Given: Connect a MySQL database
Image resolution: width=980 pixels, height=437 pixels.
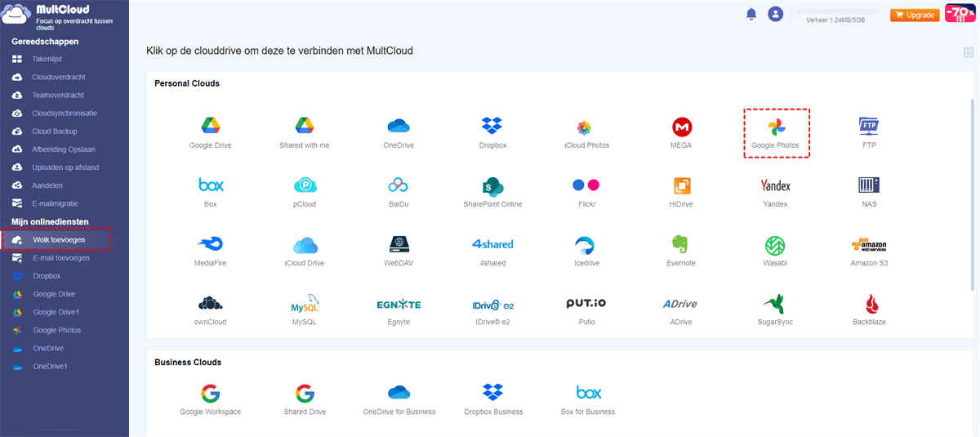Looking at the screenshot, I should [305, 310].
